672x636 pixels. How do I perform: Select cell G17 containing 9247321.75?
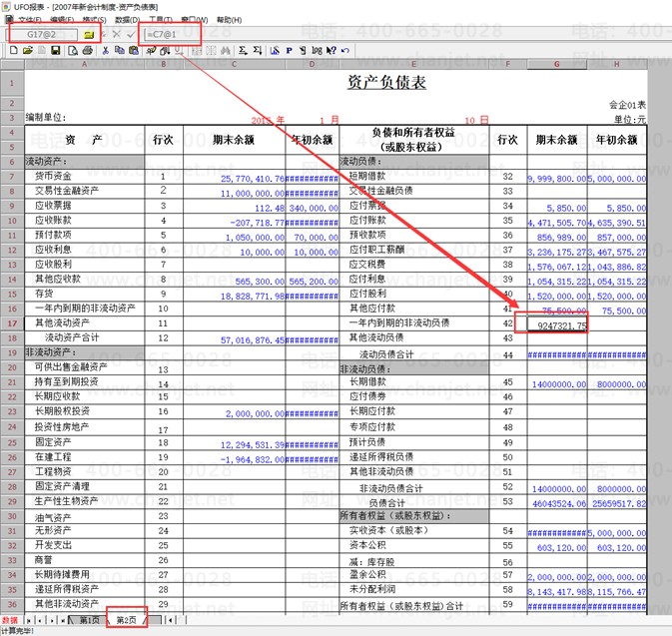[x=557, y=324]
